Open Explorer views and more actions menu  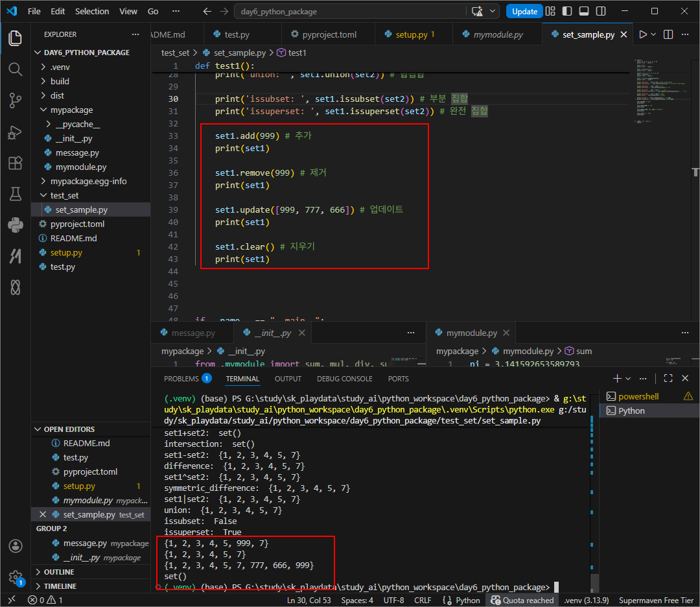coord(135,34)
